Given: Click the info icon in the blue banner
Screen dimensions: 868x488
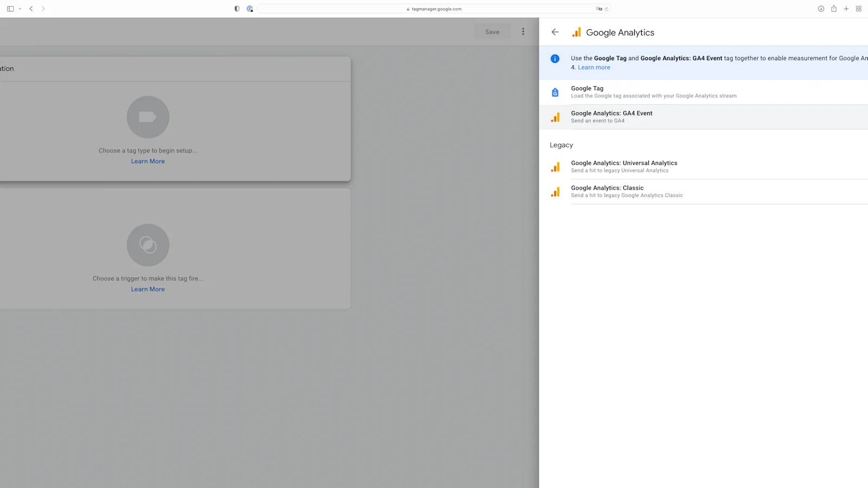Looking at the screenshot, I should click(554, 59).
